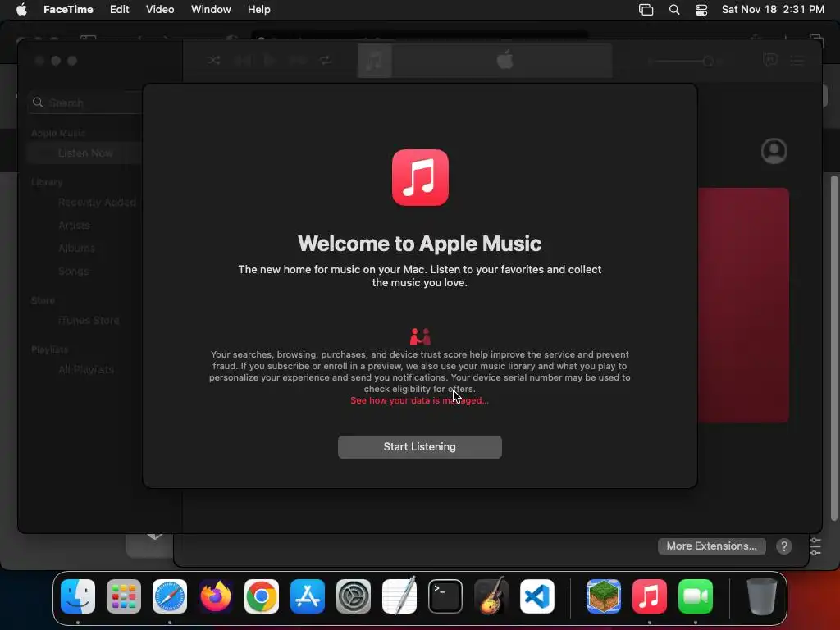Open the 'See how your data is managed' link

click(419, 400)
